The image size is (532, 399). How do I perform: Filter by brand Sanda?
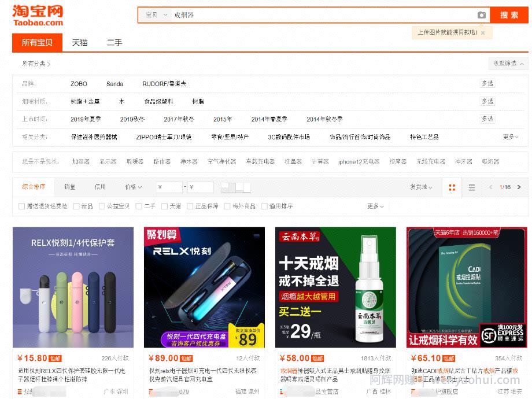click(x=114, y=84)
